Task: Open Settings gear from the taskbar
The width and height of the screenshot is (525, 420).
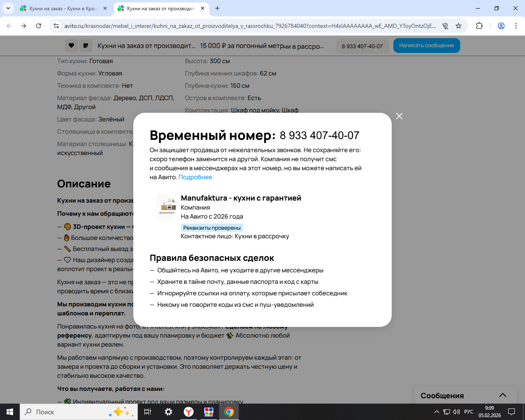Action: point(169,412)
